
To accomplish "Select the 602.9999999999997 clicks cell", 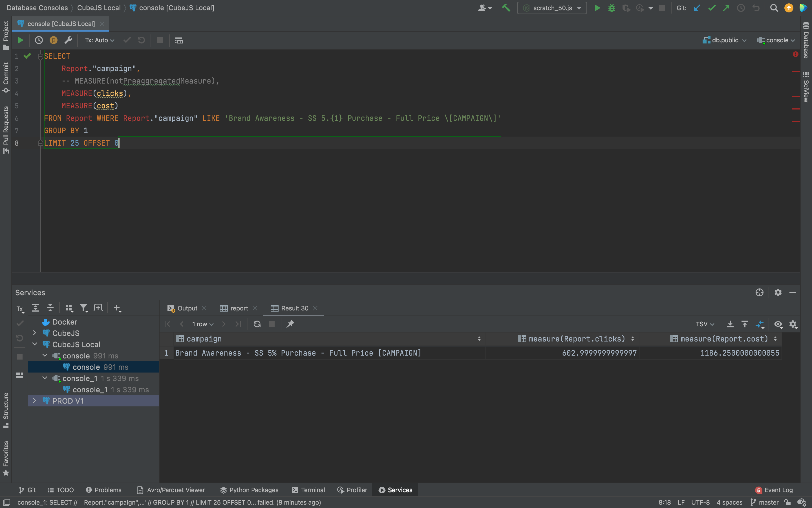I will coord(562,353).
